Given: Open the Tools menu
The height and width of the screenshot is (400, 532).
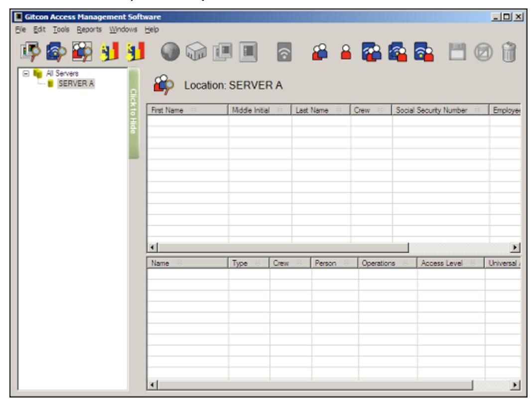Looking at the screenshot, I should click(61, 29).
